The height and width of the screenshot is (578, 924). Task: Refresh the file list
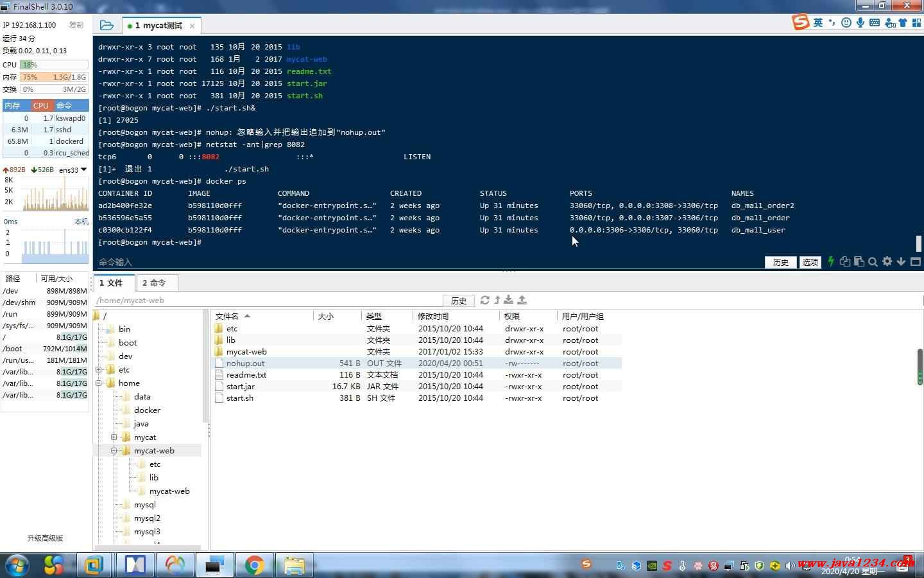[485, 300]
